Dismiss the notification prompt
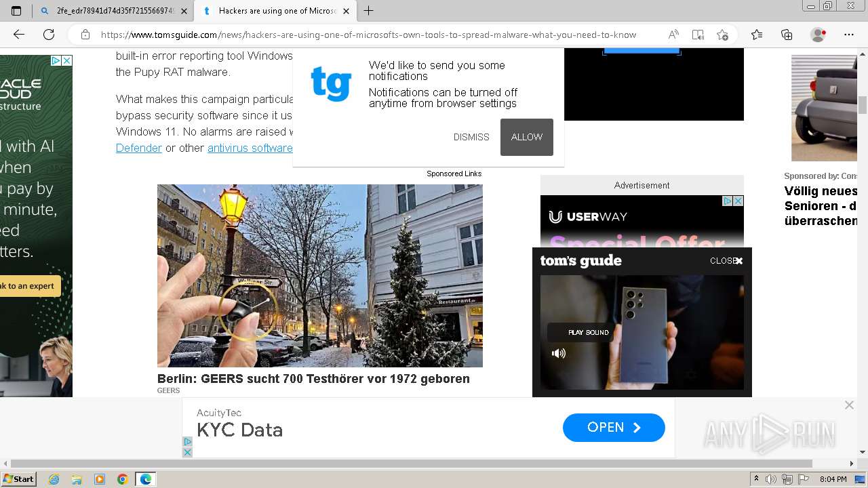868x488 pixels. [x=471, y=137]
